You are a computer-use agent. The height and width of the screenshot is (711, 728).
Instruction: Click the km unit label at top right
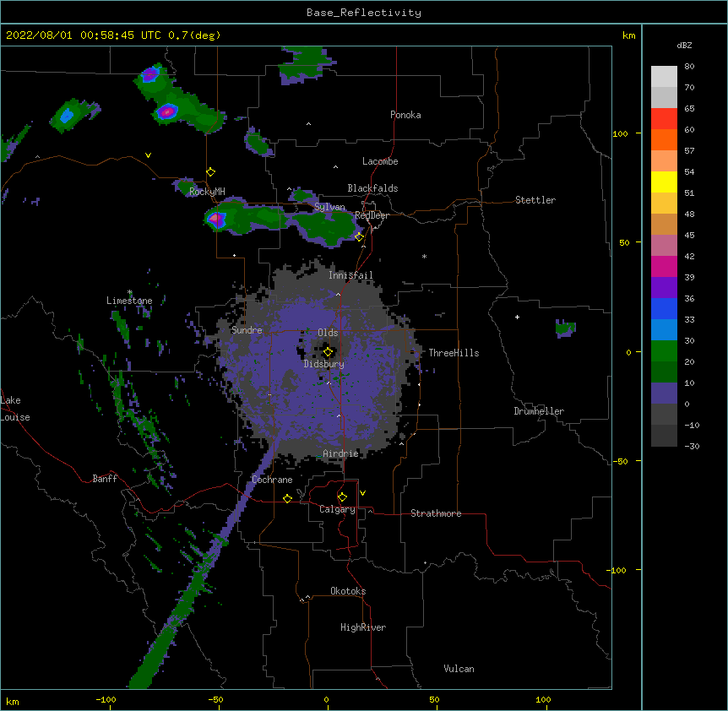point(628,35)
